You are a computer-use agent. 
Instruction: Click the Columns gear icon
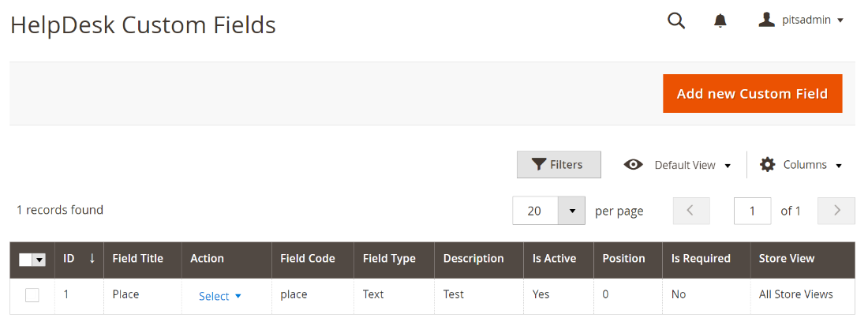(x=767, y=165)
